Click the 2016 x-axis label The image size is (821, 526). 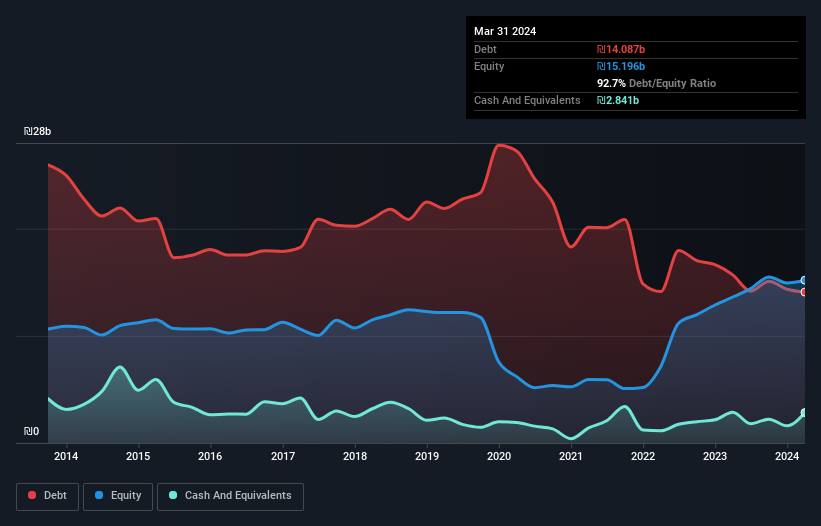(x=210, y=456)
